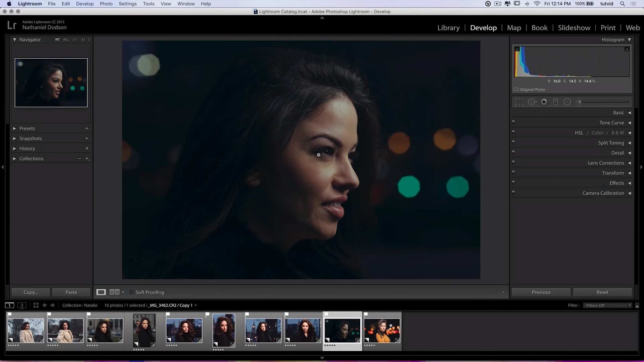Open secondary display preview with monitor 2 icon
Viewport: 644px width, 362px height.
tap(22, 305)
